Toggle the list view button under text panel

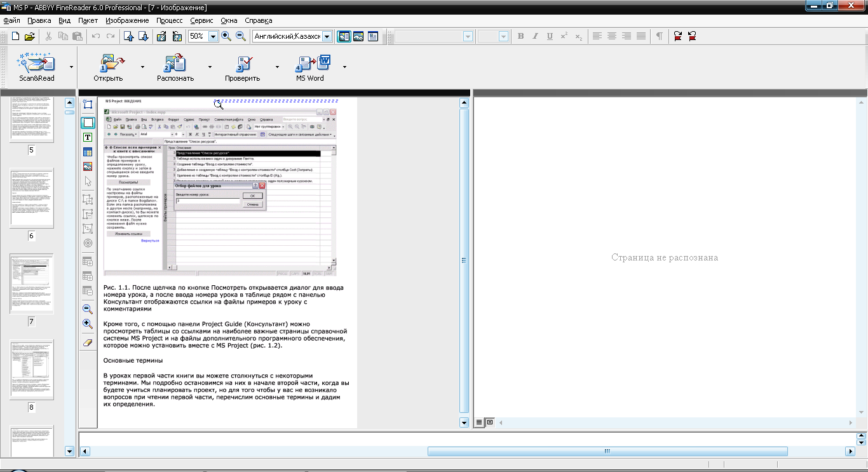480,422
